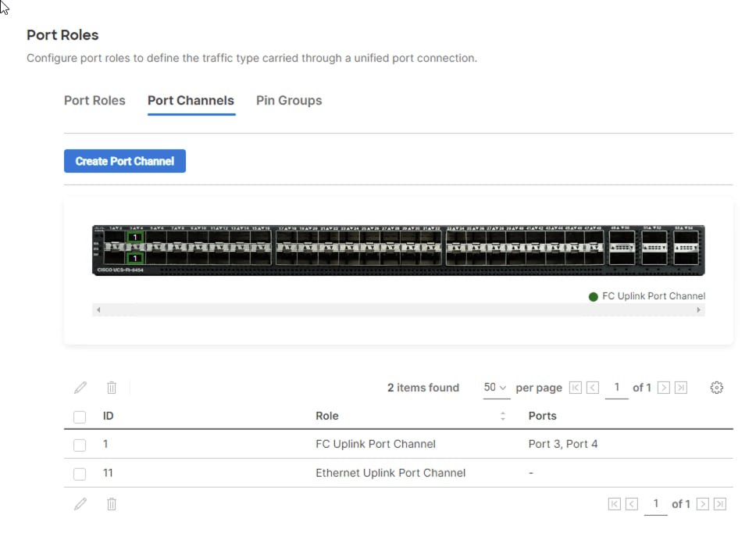Select the edit pencil icon below the table
The width and height of the screenshot is (756, 533).
coord(80,503)
